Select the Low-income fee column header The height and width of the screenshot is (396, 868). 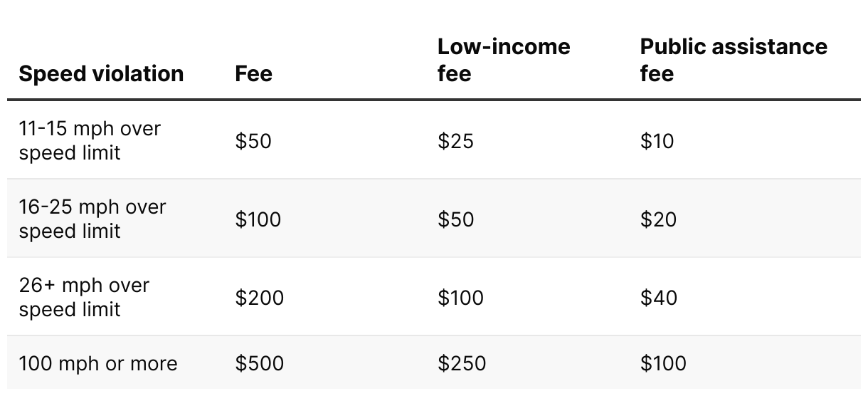tap(504, 60)
